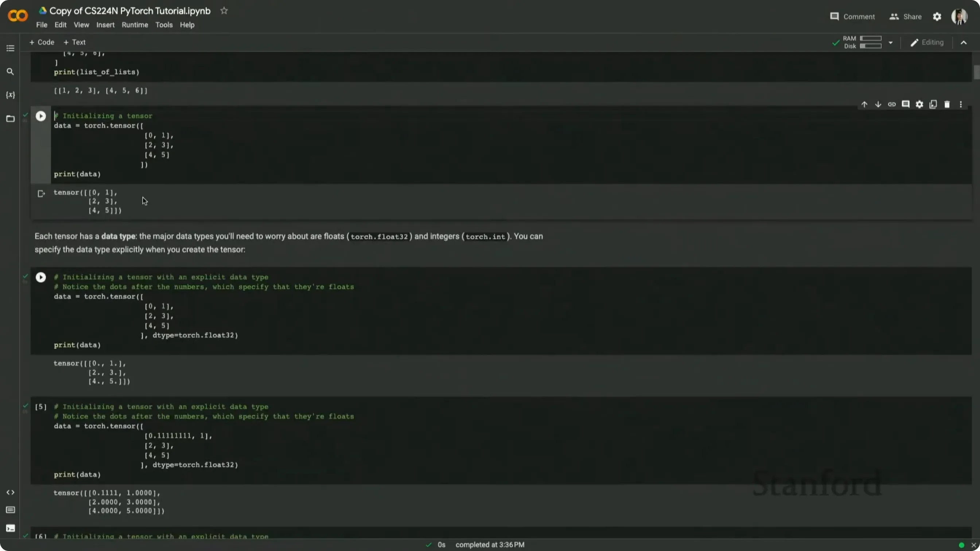This screenshot has width=980, height=551.
Task: Move the cell up with arrow
Action: [x=864, y=104]
